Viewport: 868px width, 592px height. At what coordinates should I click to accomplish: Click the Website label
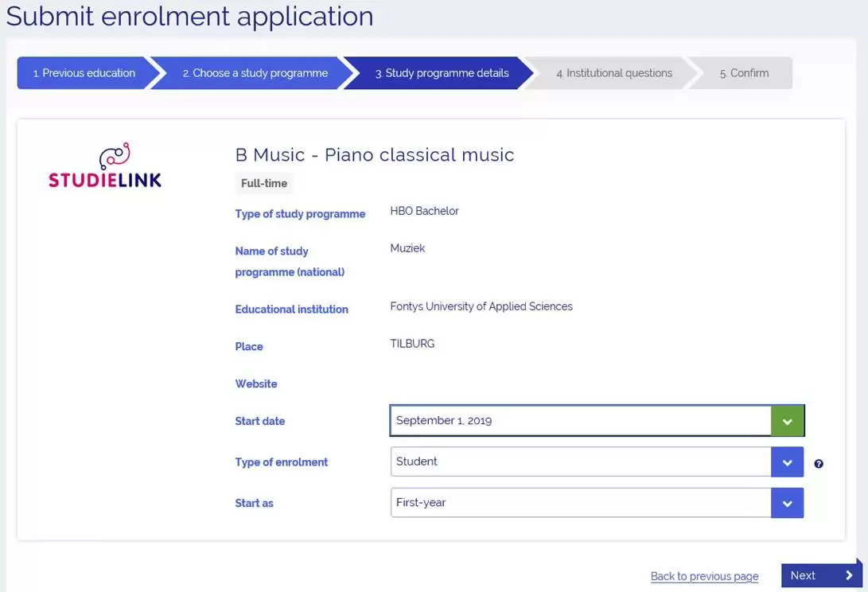(256, 384)
